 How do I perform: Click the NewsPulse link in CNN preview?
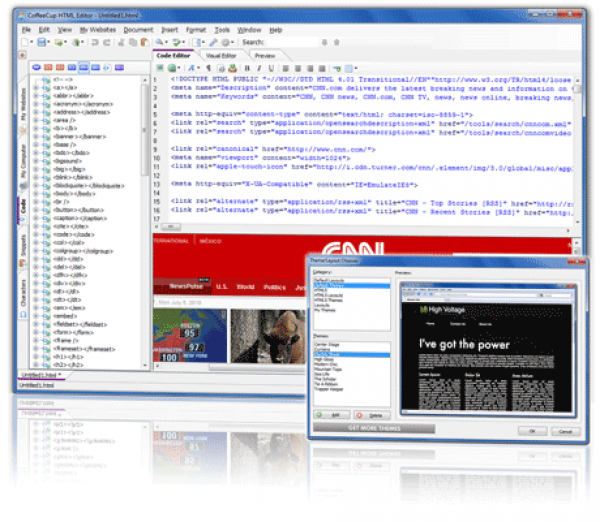186,287
